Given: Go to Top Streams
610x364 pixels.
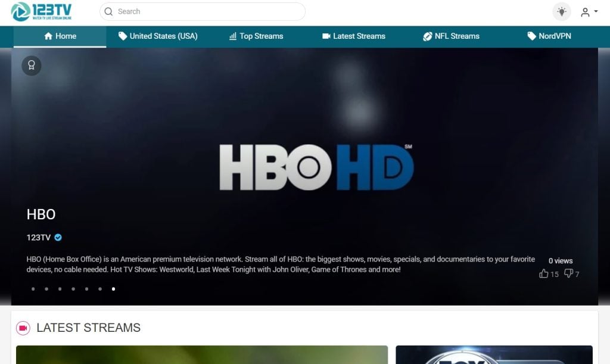Looking at the screenshot, I should (x=256, y=36).
